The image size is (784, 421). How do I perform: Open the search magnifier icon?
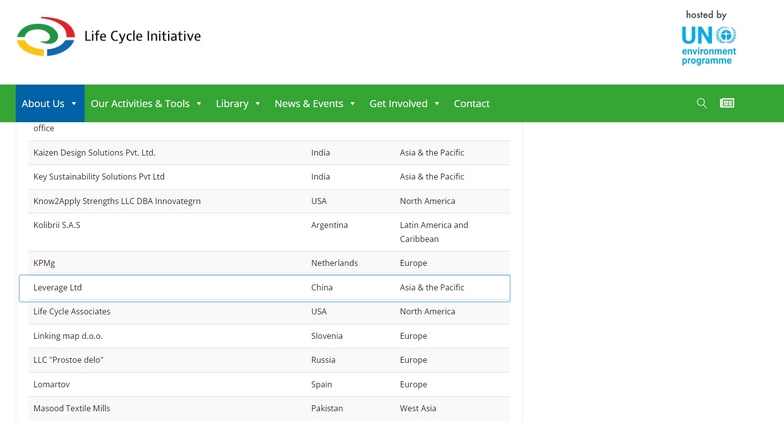pyautogui.click(x=701, y=103)
